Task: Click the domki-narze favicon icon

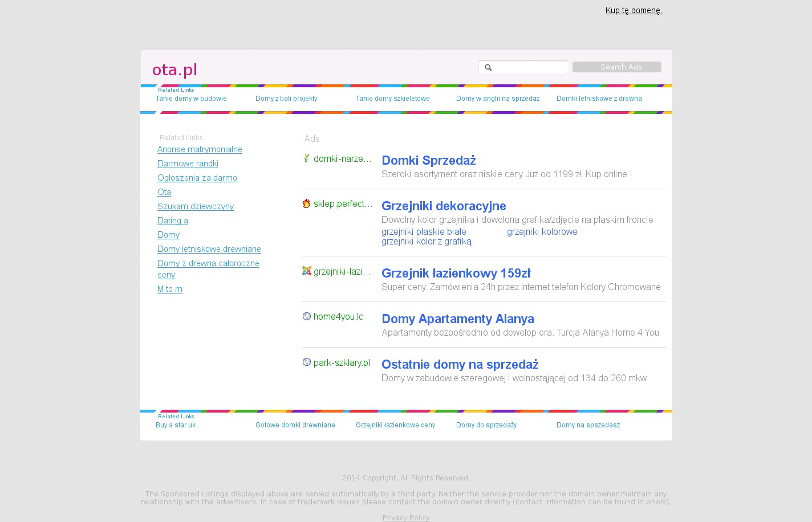Action: pos(306,158)
